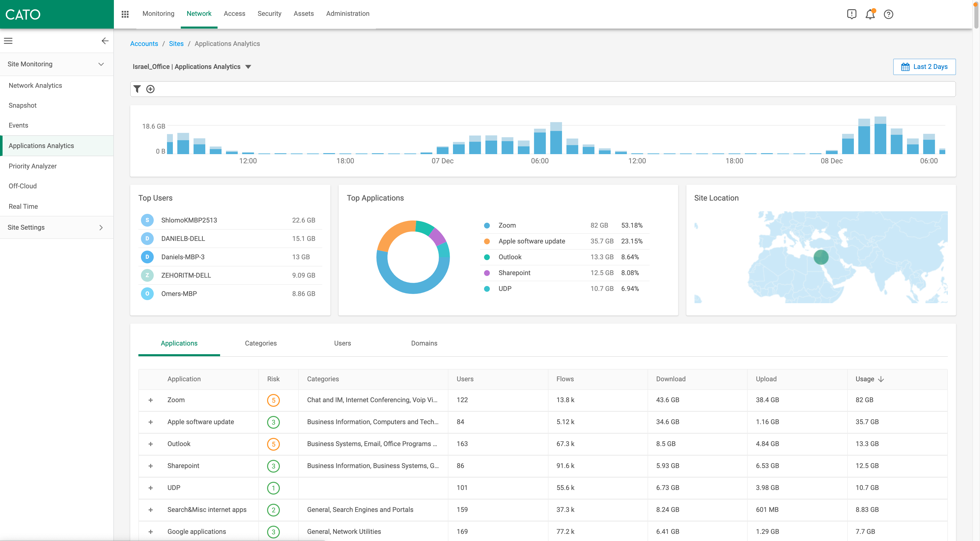980x541 pixels.
Task: Open Israel_Office Applications Analytics dropdown
Action: pos(248,67)
